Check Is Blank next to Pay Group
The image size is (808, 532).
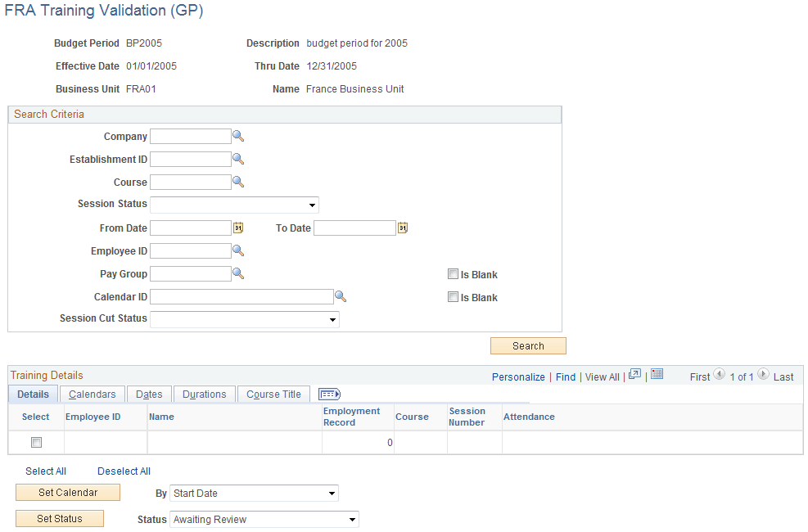coord(453,273)
